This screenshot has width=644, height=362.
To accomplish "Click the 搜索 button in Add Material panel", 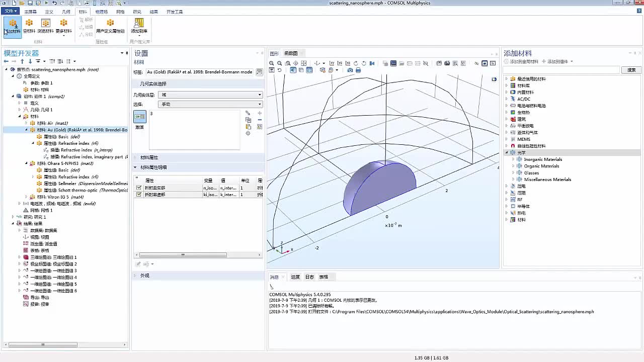I will [x=631, y=70].
